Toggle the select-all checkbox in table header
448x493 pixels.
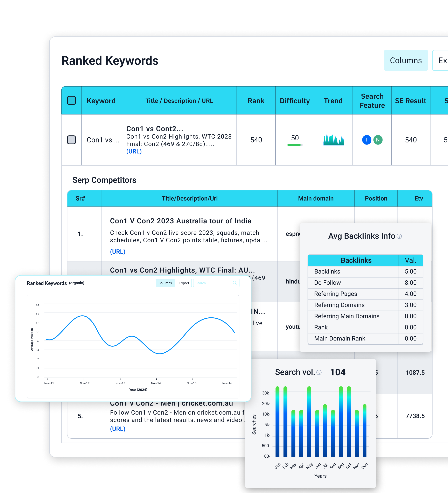(x=71, y=100)
